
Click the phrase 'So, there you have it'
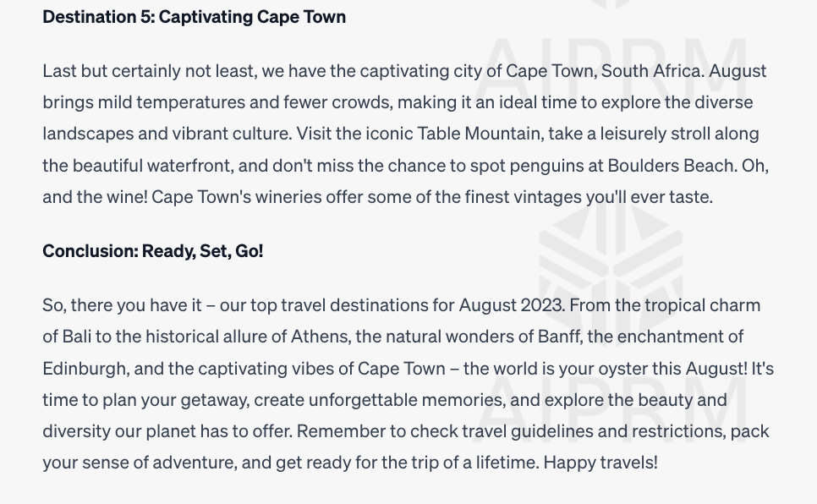[122, 305]
